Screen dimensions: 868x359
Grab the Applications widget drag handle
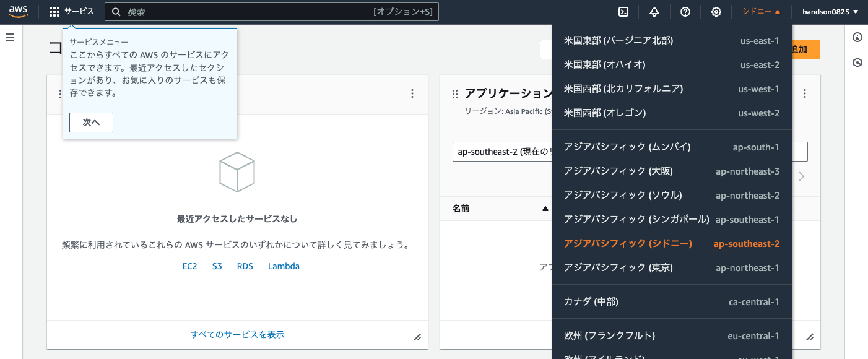tap(455, 93)
